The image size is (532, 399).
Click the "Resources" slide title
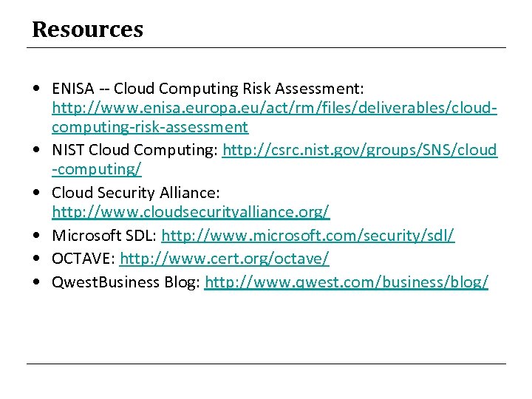87,30
